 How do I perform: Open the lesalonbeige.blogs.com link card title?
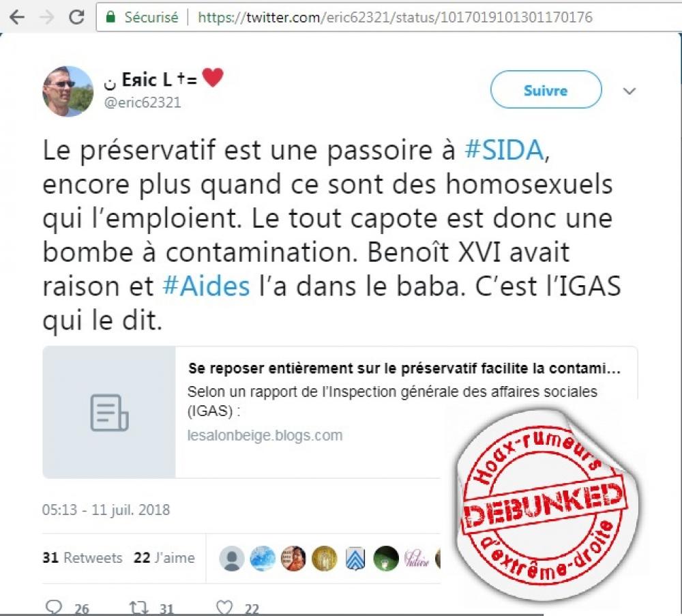point(404,368)
